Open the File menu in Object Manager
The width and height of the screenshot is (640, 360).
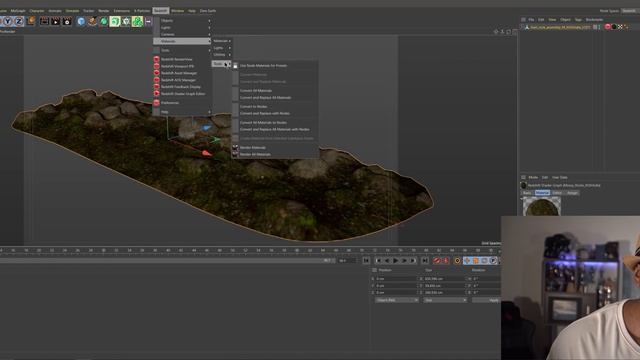(x=531, y=20)
